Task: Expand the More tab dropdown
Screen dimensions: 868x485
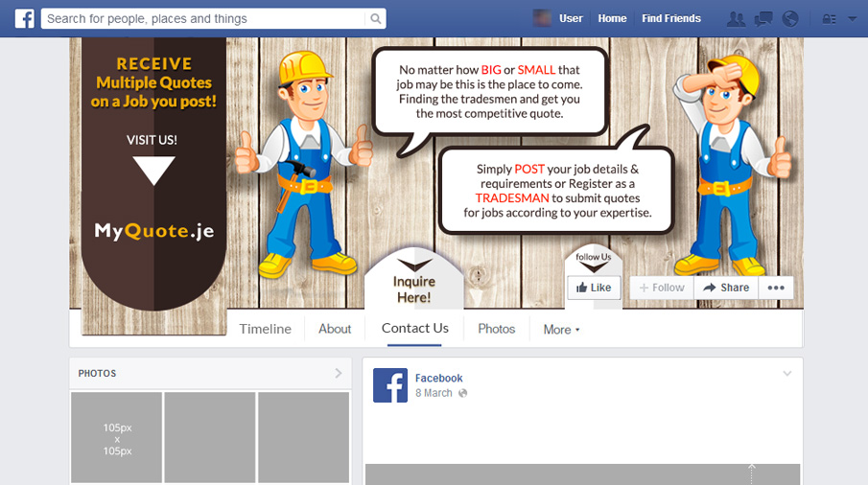Action: [x=561, y=330]
